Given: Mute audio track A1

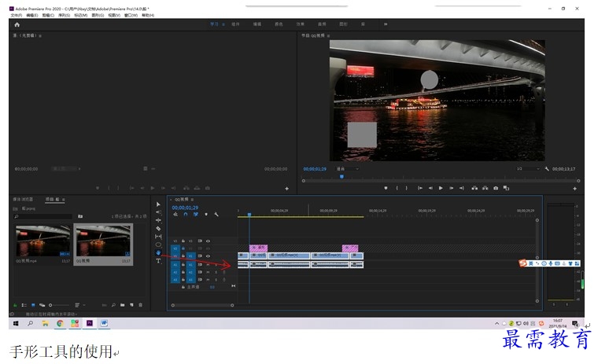Looking at the screenshot, I should click(x=208, y=264).
